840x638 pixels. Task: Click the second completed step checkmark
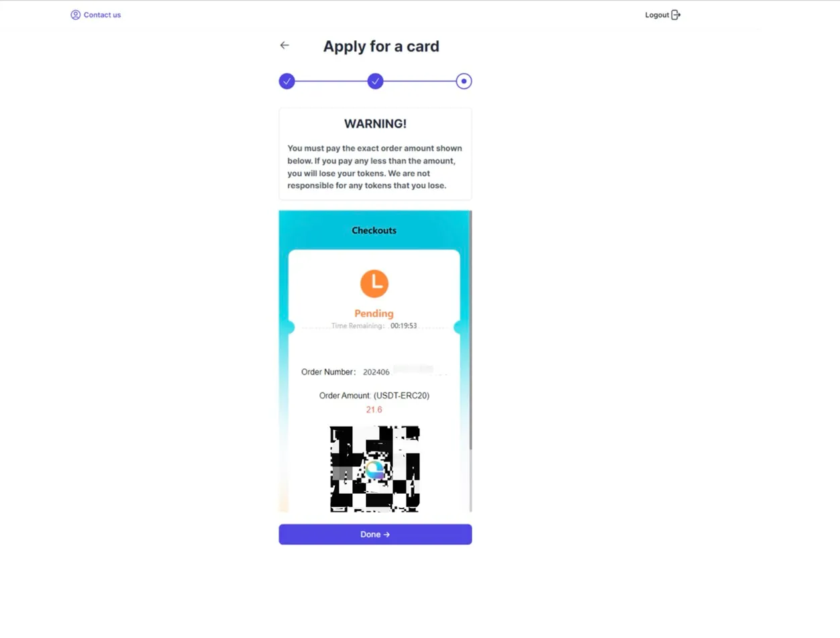376,81
